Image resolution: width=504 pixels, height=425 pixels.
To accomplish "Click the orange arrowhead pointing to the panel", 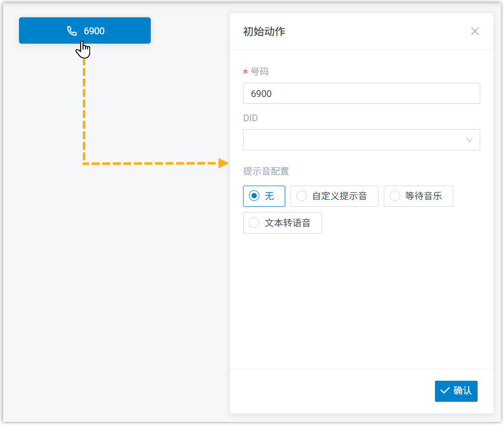I will coord(224,163).
